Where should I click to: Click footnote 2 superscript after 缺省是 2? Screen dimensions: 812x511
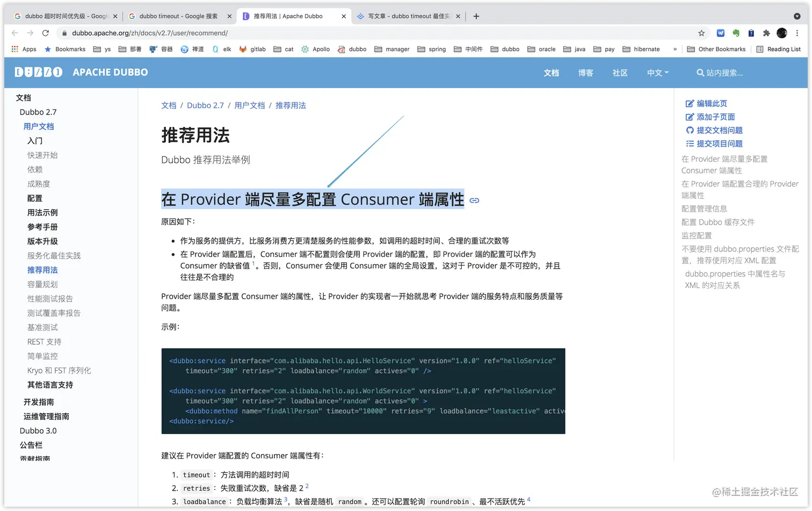pos(307,486)
